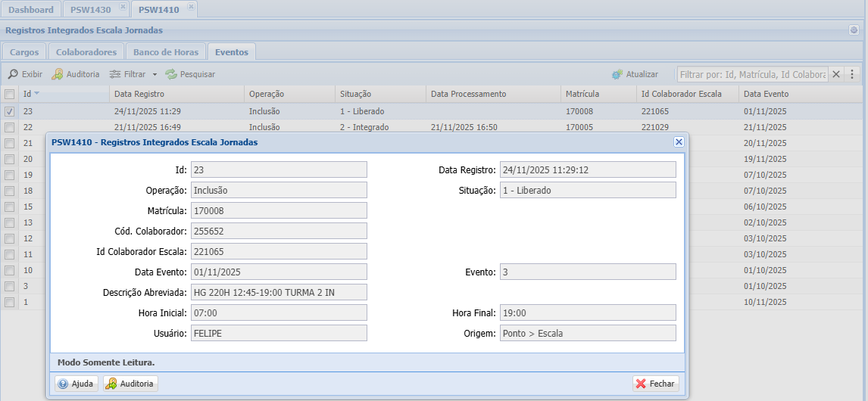Close the dialog with top X

(679, 142)
